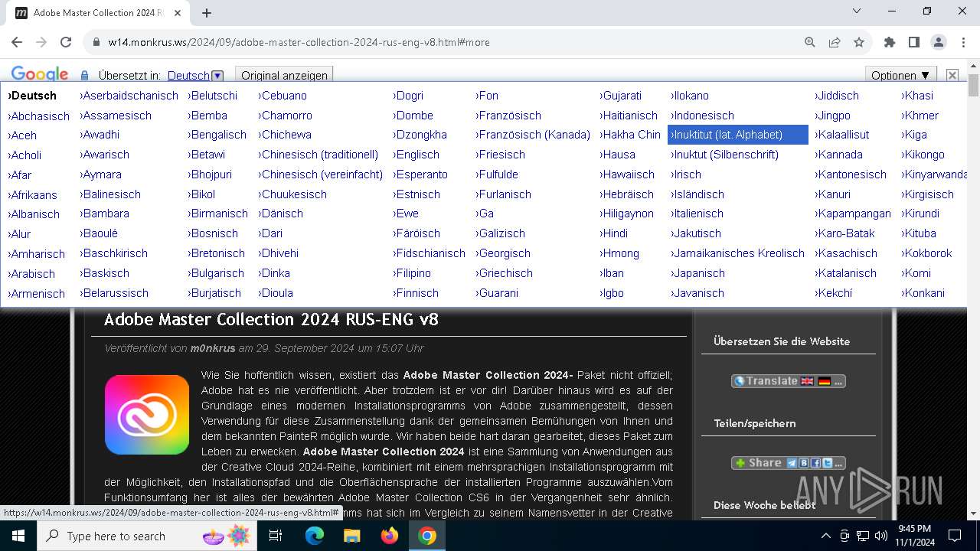Open the zoom magnifier in address bar
The height and width of the screenshot is (551, 980).
[810, 42]
